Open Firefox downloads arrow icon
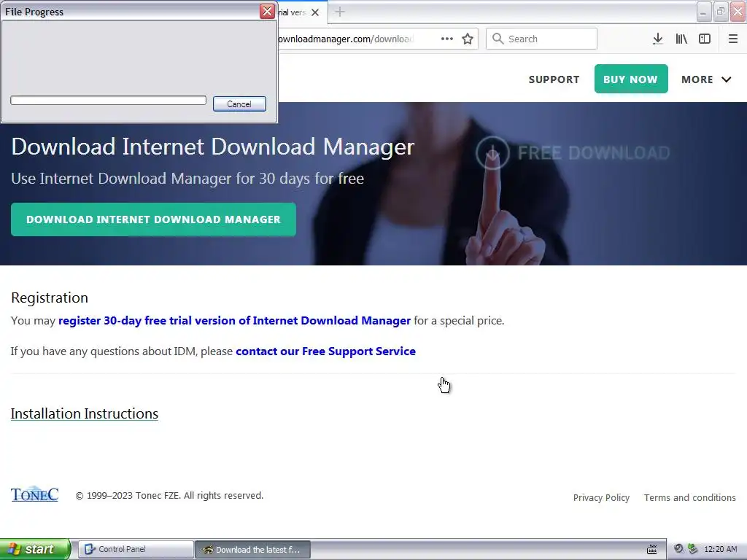Screen dimensions: 747x560 tap(657, 39)
